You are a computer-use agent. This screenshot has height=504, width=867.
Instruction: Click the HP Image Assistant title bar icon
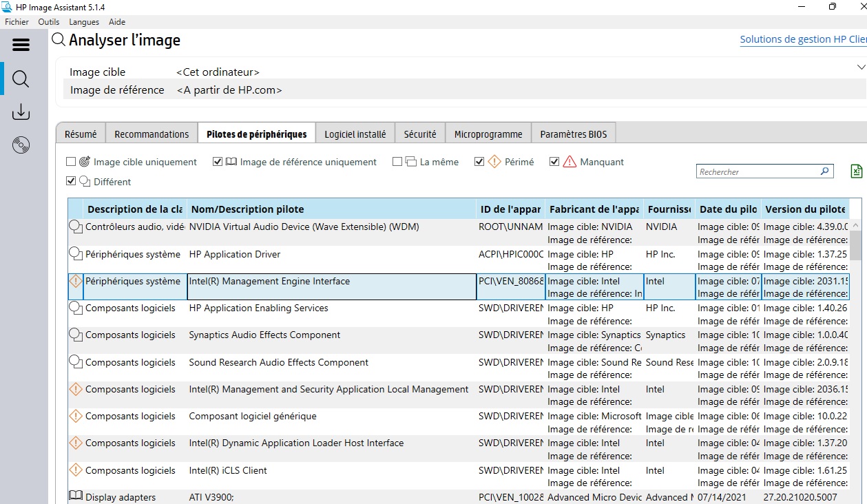point(7,7)
